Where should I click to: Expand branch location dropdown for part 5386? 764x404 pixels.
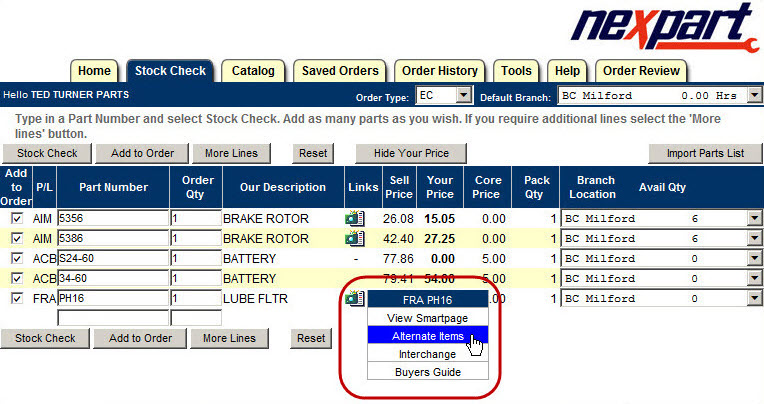tap(754, 238)
